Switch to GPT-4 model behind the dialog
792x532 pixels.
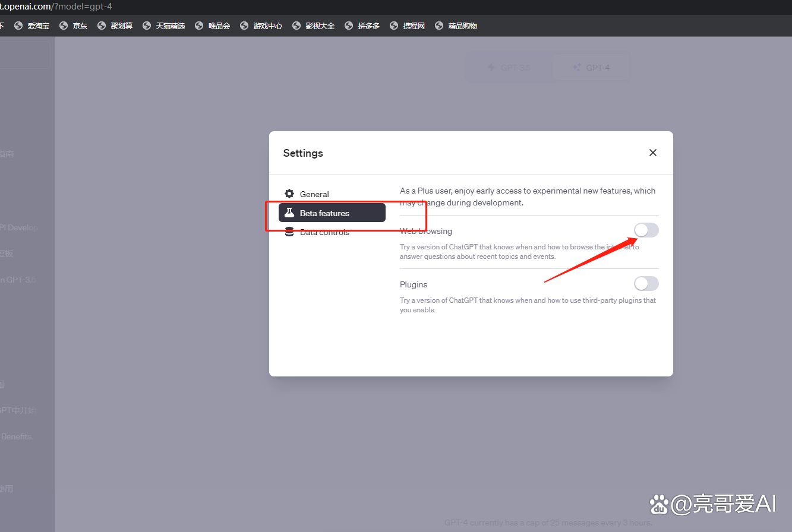[591, 67]
